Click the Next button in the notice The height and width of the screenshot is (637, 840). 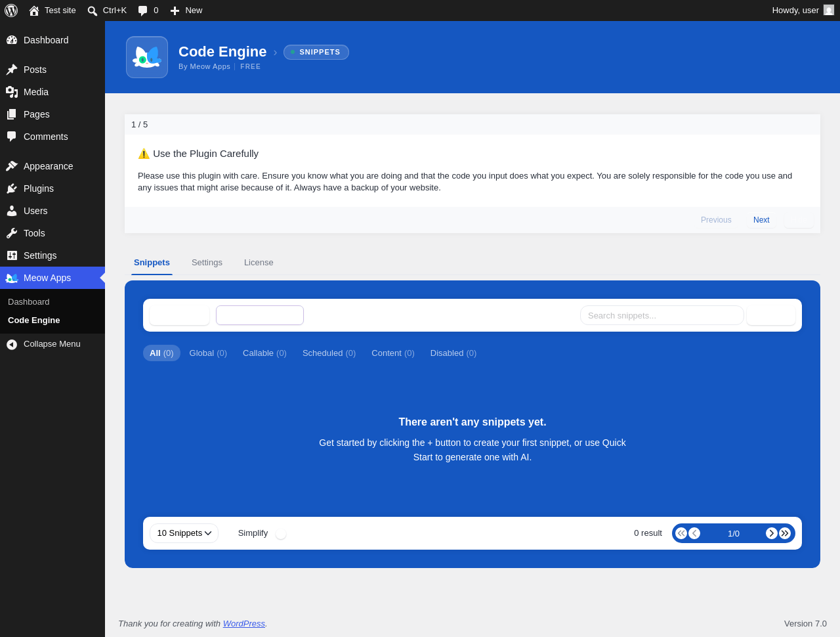click(761, 220)
